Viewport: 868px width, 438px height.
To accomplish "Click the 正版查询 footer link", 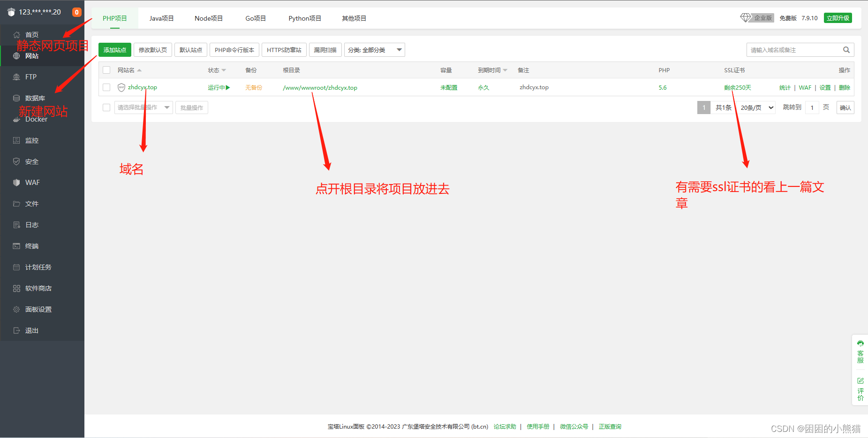I will [610, 427].
